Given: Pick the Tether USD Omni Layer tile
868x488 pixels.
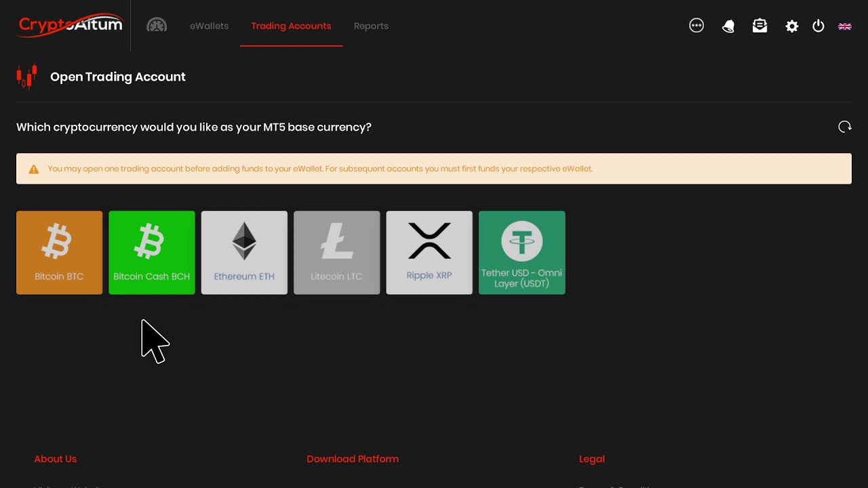Looking at the screenshot, I should coord(522,252).
